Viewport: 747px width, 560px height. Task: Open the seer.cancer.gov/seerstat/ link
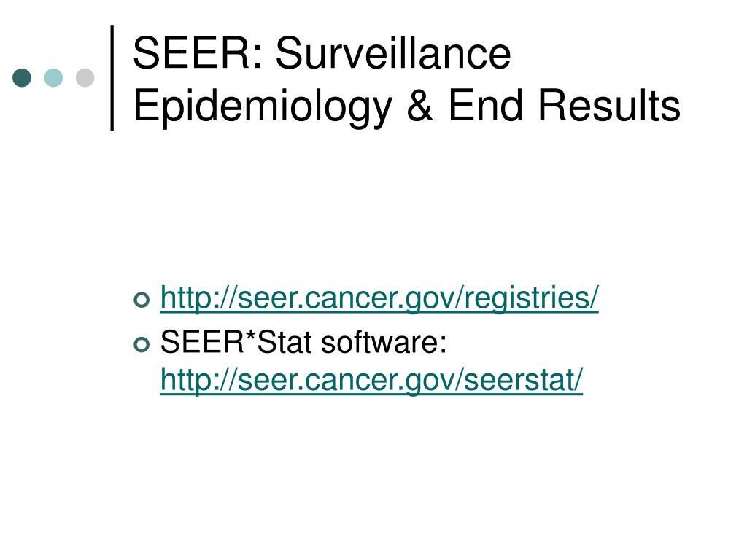371,381
